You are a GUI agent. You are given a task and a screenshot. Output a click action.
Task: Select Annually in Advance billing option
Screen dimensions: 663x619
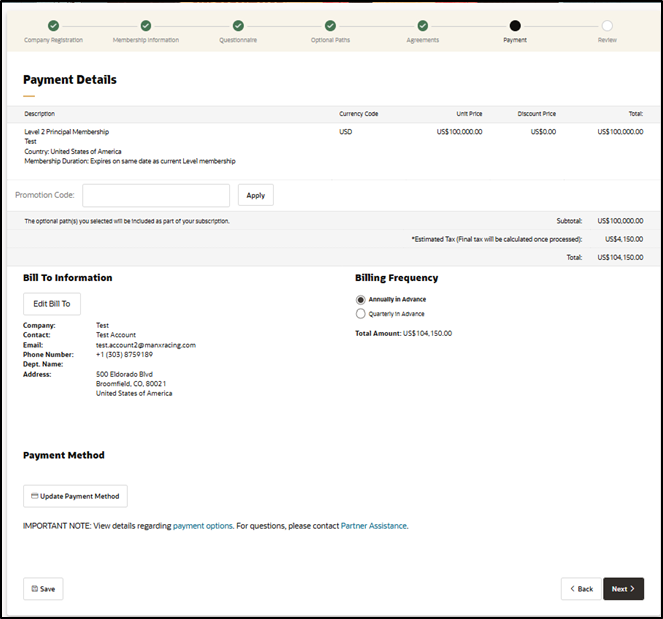(x=360, y=300)
